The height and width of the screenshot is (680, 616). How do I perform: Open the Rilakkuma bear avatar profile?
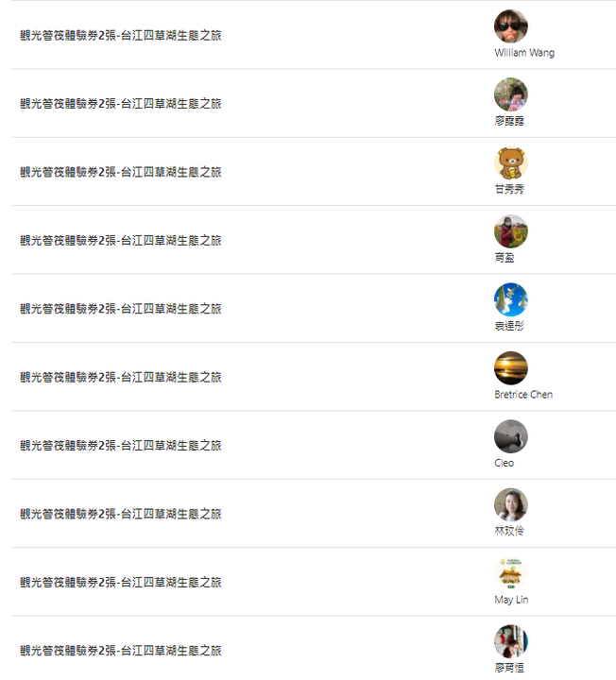[510, 163]
